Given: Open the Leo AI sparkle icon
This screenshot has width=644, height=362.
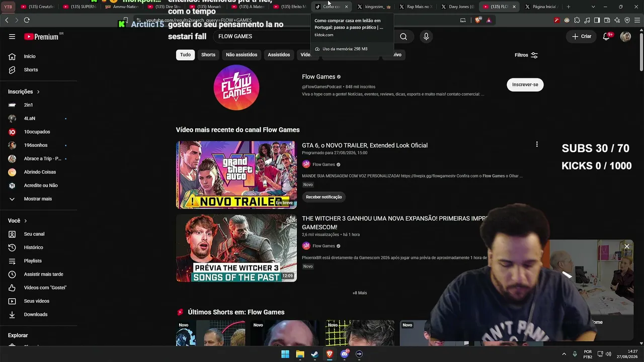Looking at the screenshot, I should coord(617,20).
